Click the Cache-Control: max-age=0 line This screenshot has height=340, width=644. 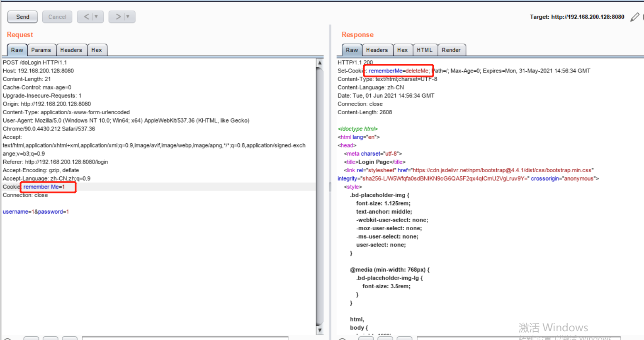click(x=37, y=87)
